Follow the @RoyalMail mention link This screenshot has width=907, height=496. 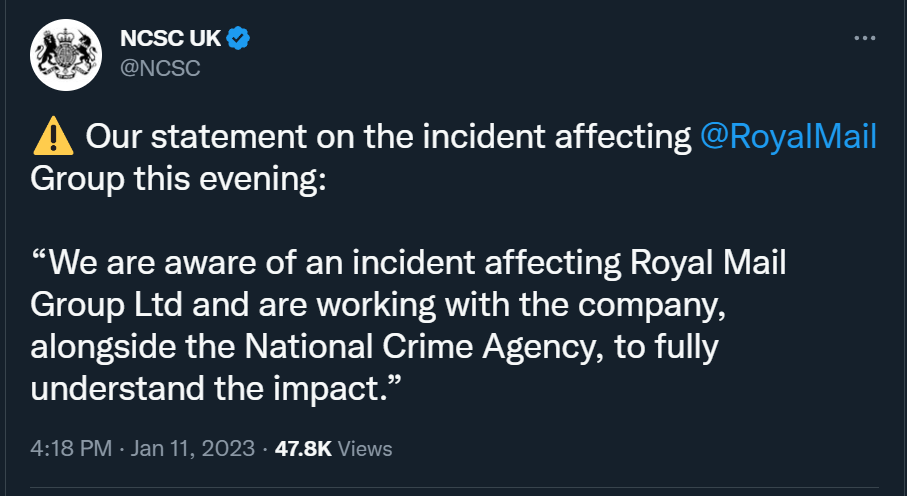tap(788, 137)
